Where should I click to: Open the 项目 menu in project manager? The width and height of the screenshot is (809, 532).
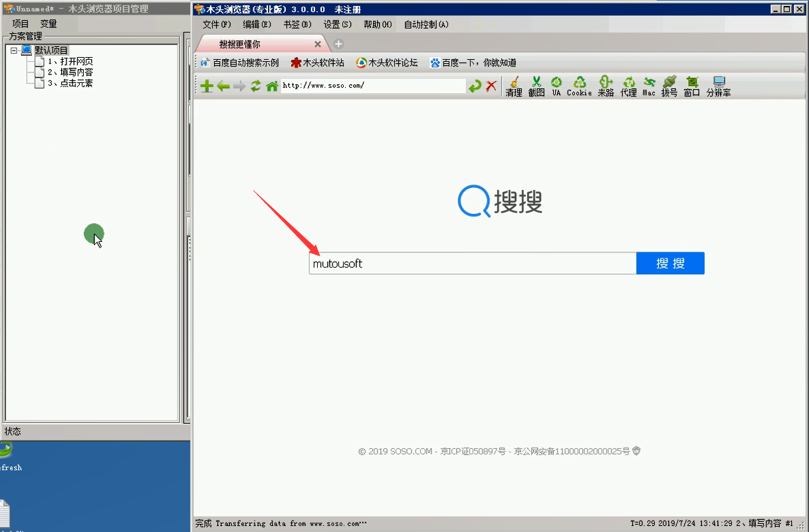coord(21,23)
